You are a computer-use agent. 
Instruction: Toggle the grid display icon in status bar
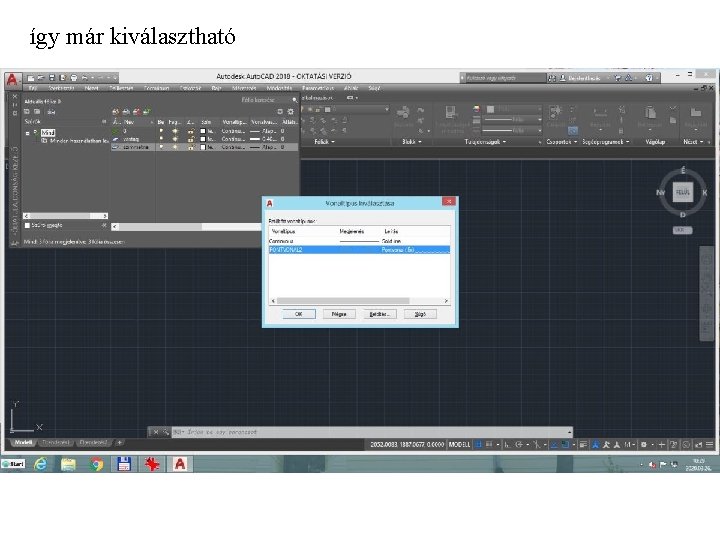(478, 444)
